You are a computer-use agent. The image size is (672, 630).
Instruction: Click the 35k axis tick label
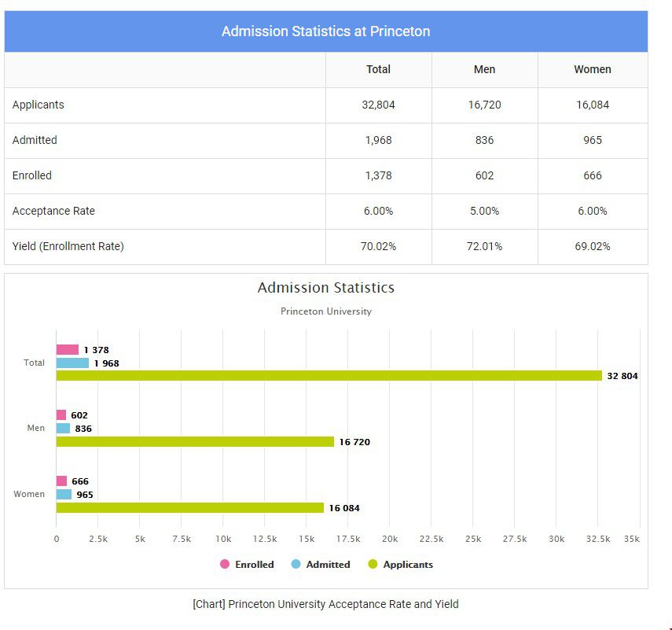click(x=632, y=539)
